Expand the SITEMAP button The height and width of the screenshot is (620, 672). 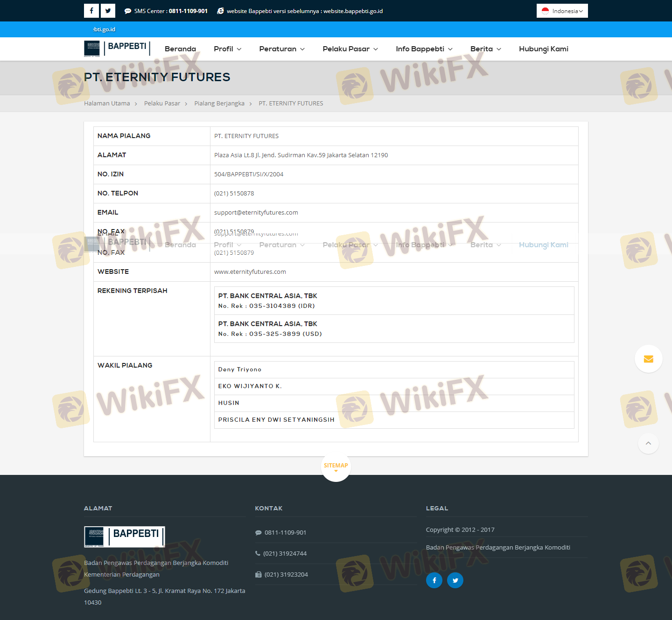336,466
